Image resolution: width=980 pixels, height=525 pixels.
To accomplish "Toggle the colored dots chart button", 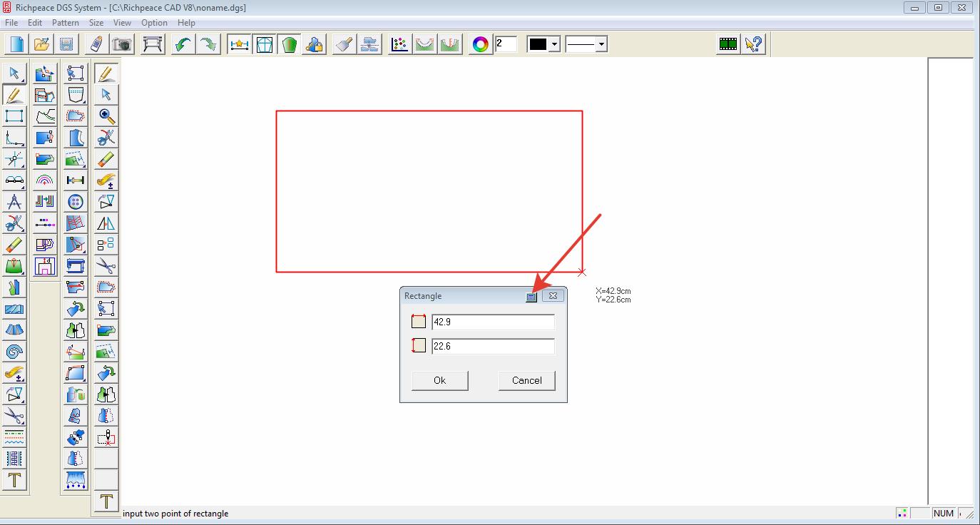I will (399, 44).
